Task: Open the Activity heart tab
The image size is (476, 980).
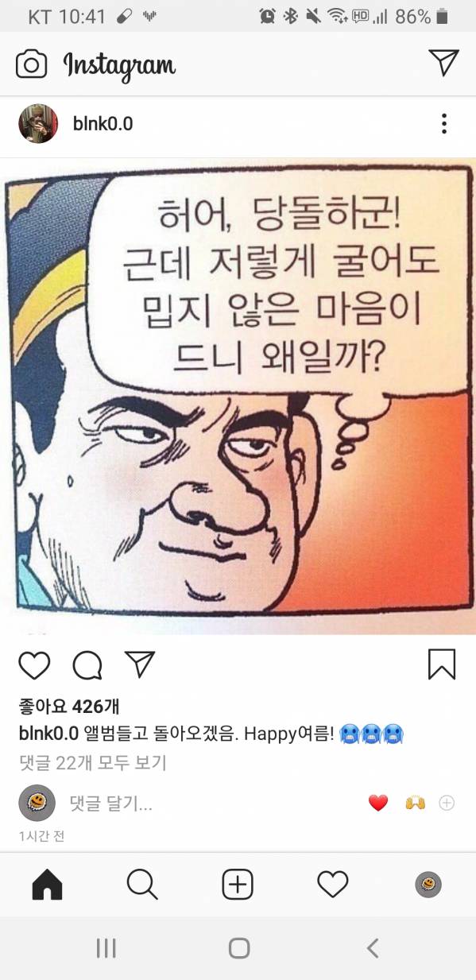Action: 333,884
